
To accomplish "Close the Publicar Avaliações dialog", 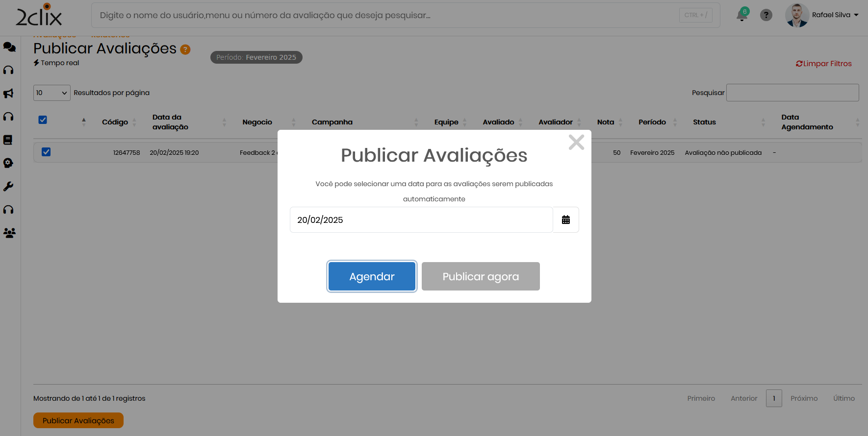I will (x=576, y=142).
